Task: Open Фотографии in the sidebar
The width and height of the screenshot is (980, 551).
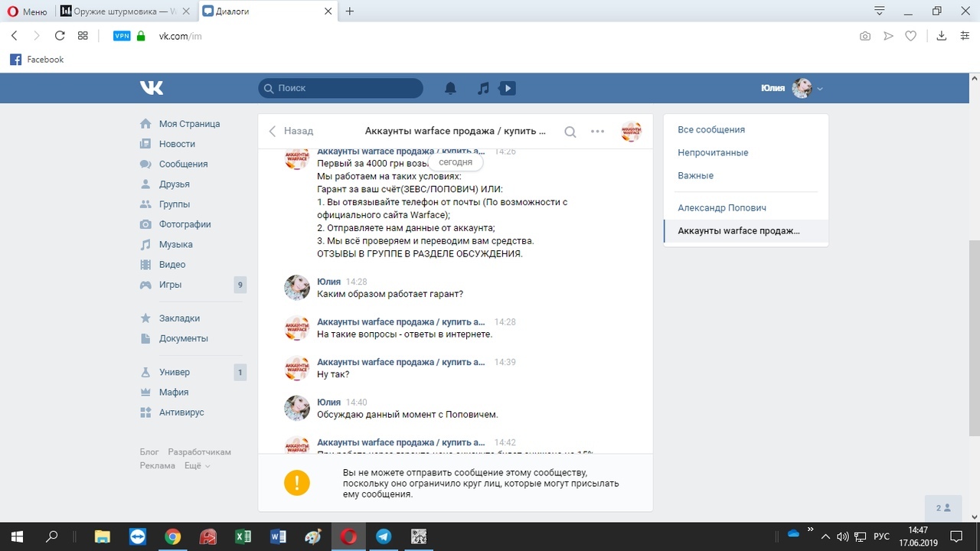Action: click(x=185, y=224)
